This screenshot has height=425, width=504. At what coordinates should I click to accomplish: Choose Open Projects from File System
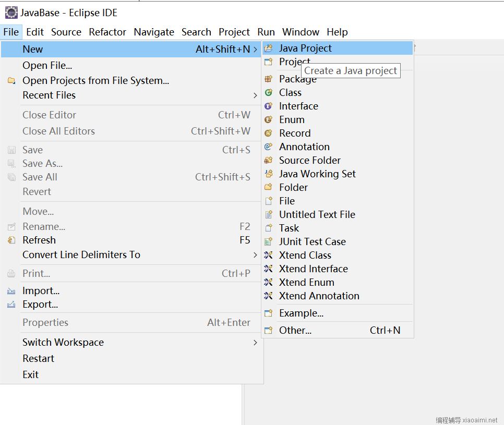(95, 81)
